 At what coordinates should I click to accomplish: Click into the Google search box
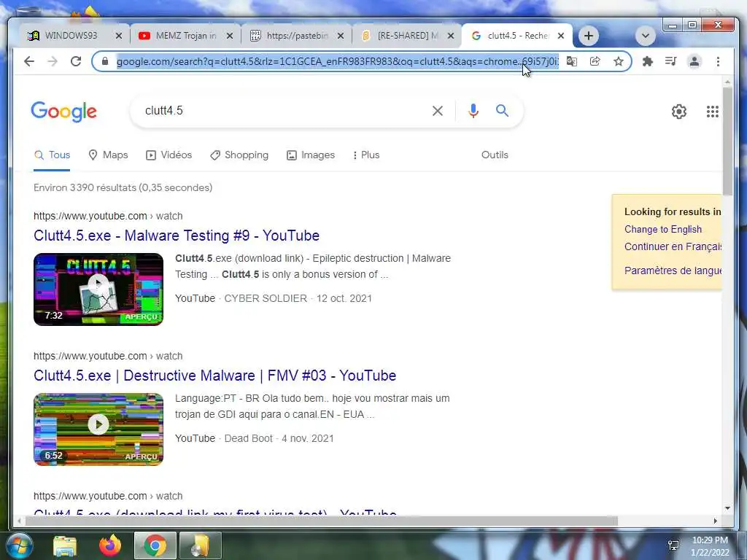286,111
